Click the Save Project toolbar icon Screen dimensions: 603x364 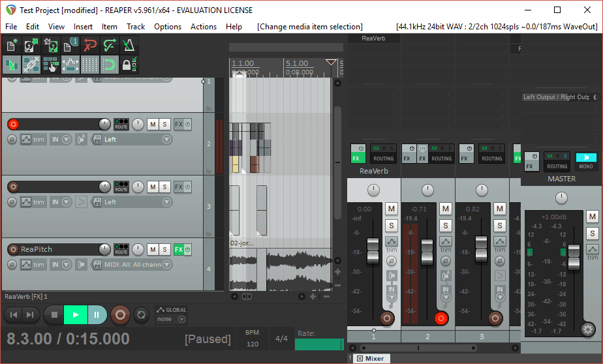point(51,46)
